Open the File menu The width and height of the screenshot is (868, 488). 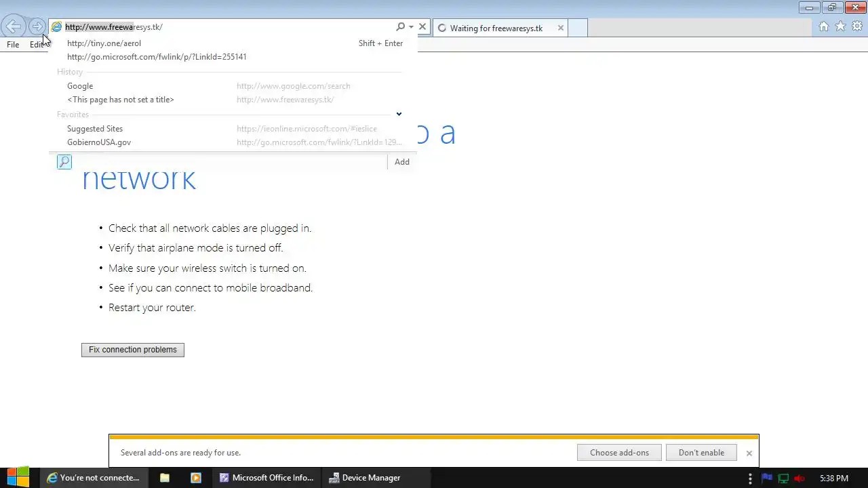point(13,45)
